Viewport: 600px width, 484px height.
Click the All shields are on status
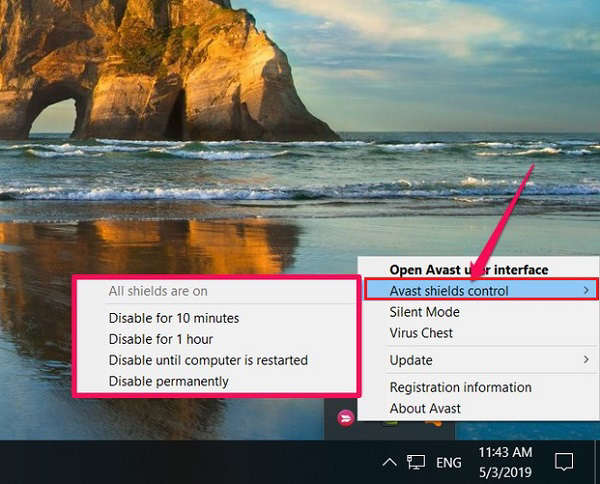[158, 292]
